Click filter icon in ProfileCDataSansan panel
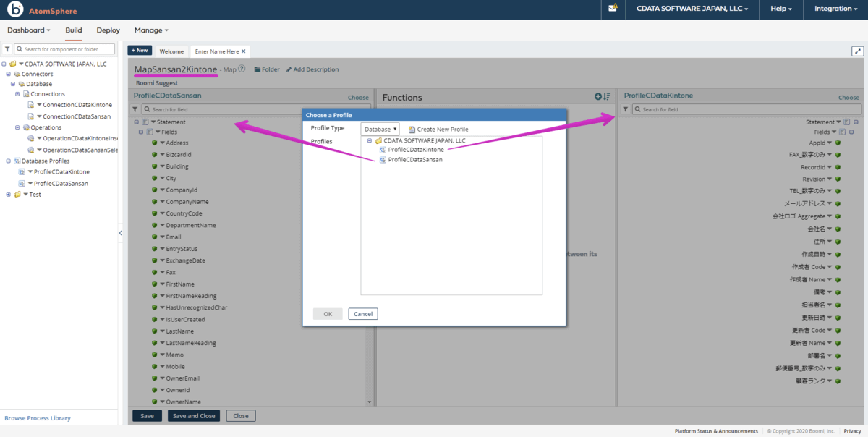 coord(135,109)
